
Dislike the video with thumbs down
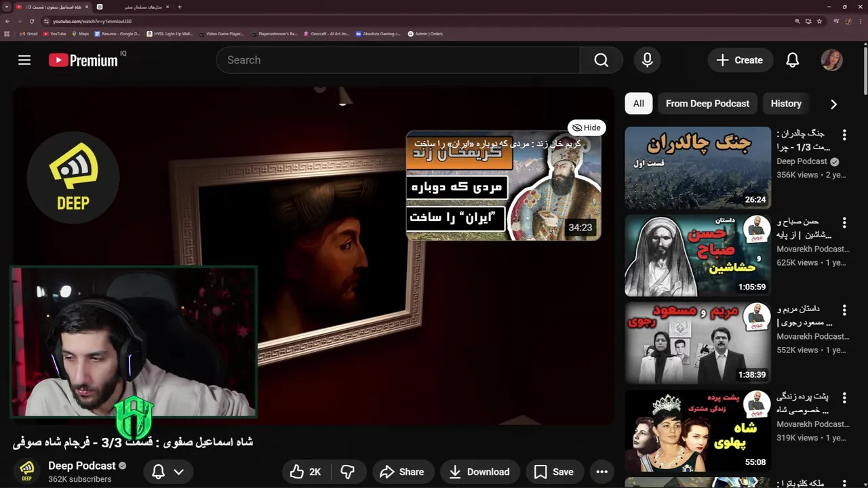pyautogui.click(x=347, y=472)
